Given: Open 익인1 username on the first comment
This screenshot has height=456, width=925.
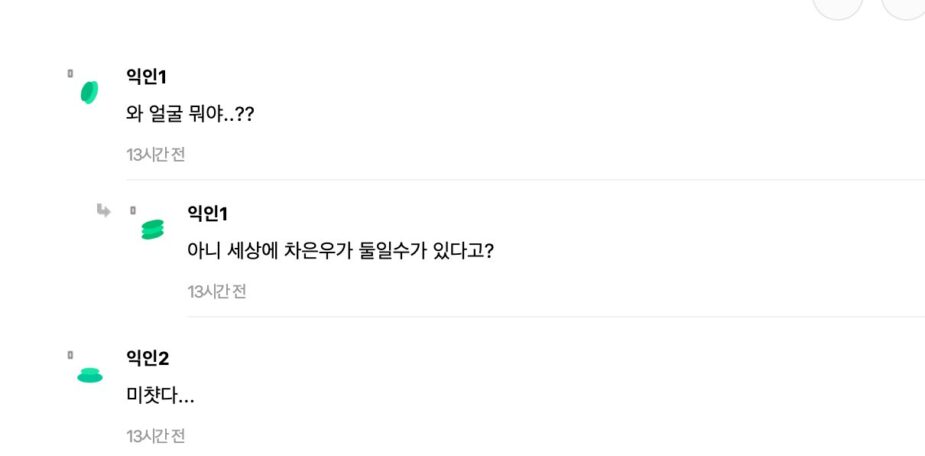Looking at the screenshot, I should pyautogui.click(x=146, y=76).
